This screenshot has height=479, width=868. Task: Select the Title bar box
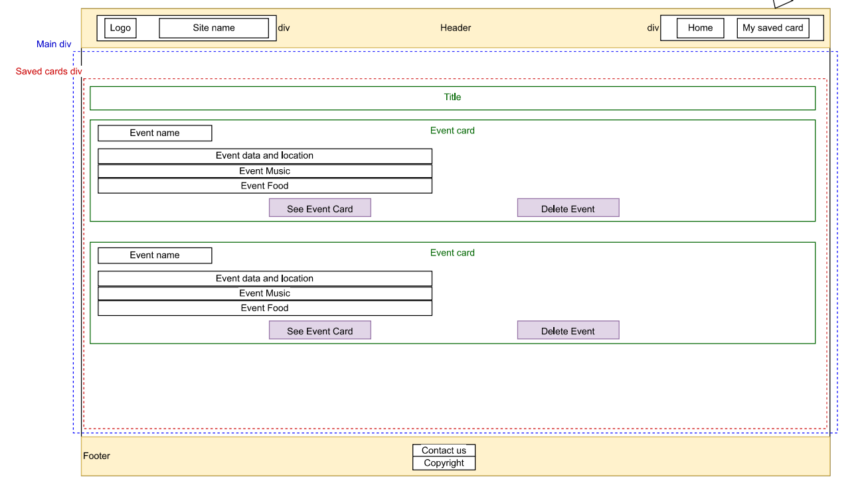coord(452,98)
